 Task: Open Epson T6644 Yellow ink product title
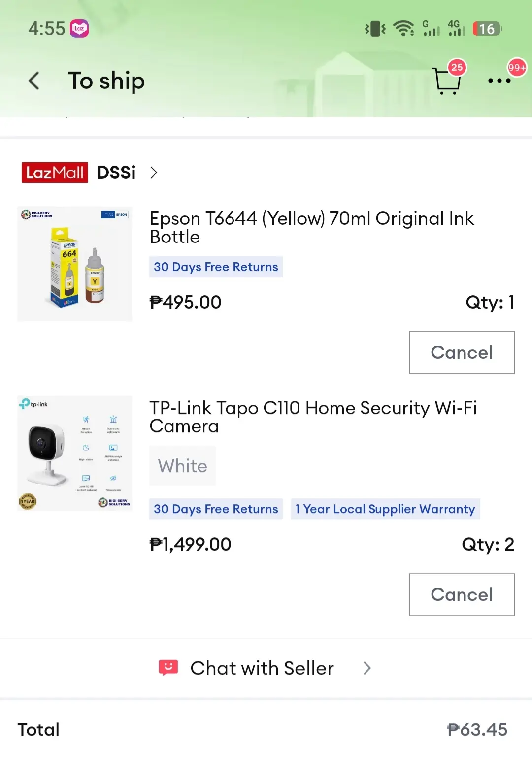pyautogui.click(x=312, y=227)
